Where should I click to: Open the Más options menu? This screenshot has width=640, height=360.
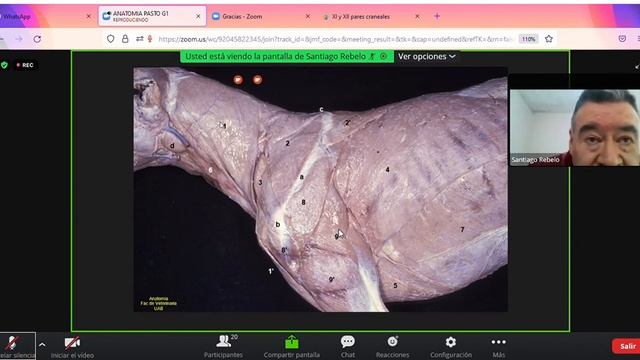click(498, 347)
